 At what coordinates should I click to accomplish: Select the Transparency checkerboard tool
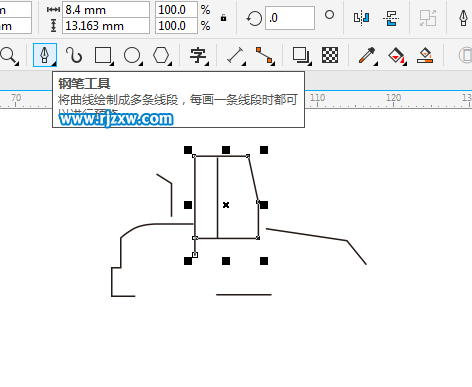[x=330, y=55]
